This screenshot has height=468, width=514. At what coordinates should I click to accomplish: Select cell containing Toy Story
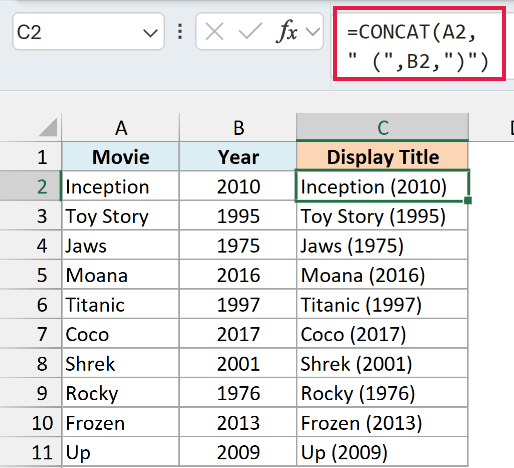point(121,216)
